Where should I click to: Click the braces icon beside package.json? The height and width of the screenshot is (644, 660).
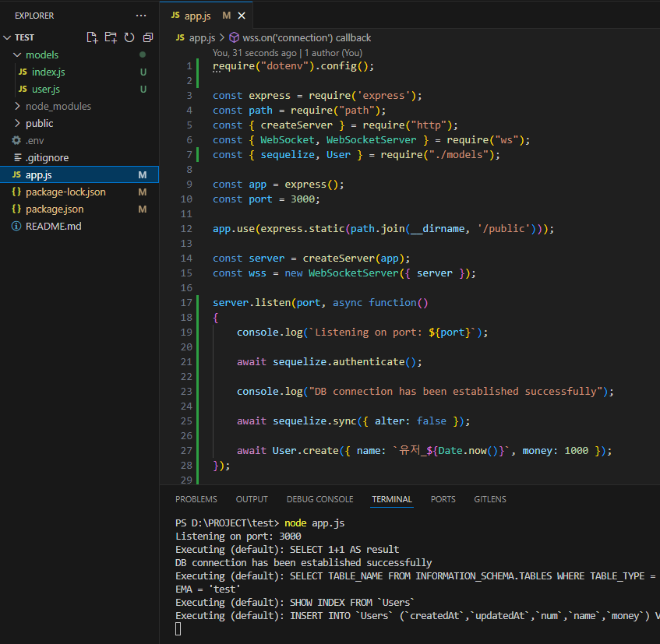[x=16, y=209]
